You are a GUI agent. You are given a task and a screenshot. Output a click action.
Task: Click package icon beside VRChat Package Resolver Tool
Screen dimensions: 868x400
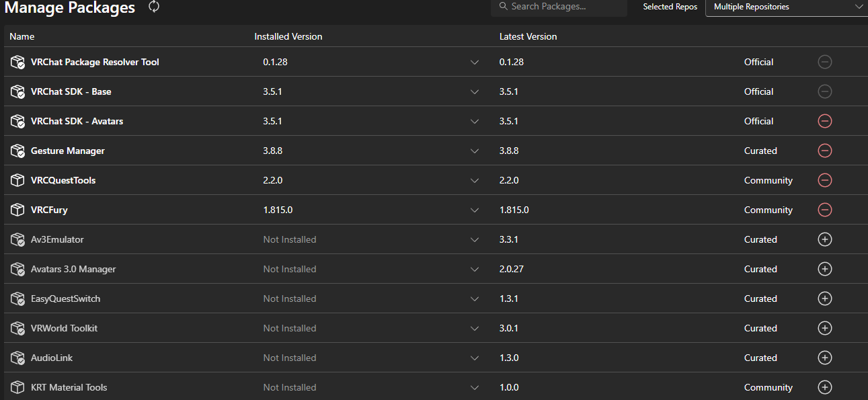[17, 62]
